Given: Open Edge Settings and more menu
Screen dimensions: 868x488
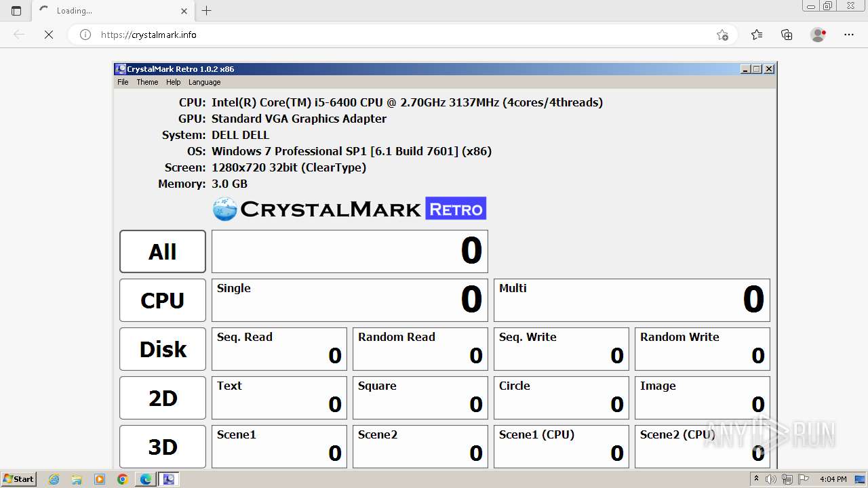Looking at the screenshot, I should click(x=849, y=35).
